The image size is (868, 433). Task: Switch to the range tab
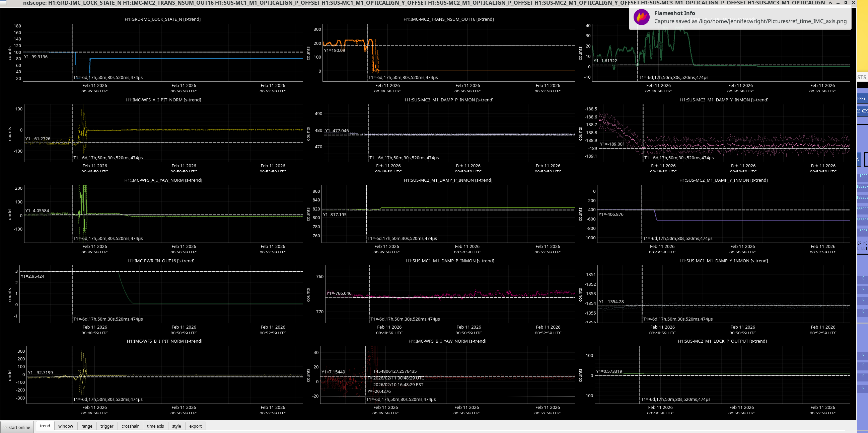coord(87,426)
